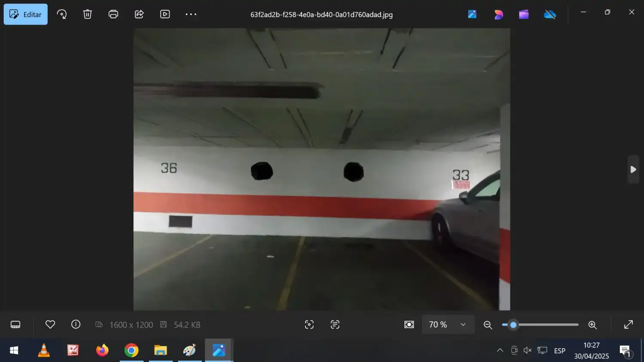This screenshot has height=362, width=644.
Task: Print the image using the printer icon
Action: click(113, 14)
